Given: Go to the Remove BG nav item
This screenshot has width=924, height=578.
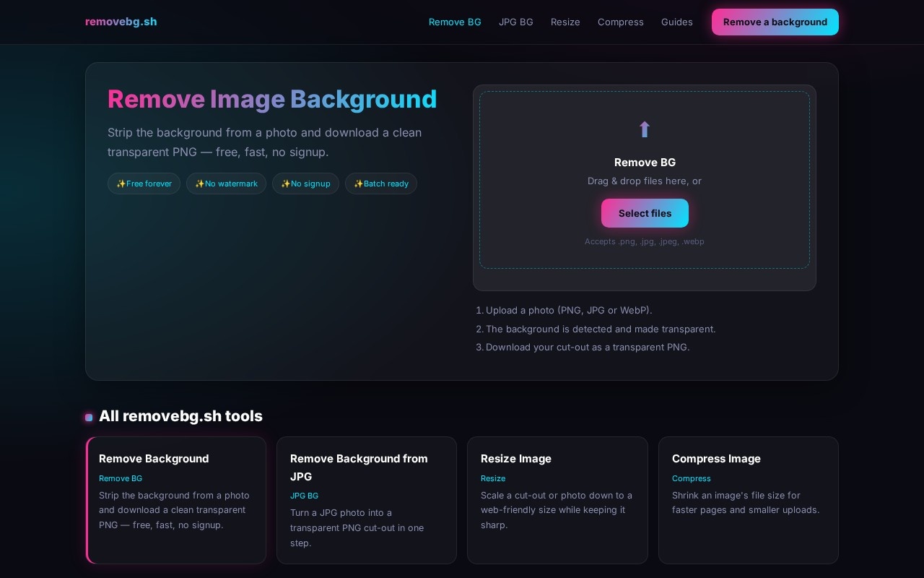Looking at the screenshot, I should [455, 22].
